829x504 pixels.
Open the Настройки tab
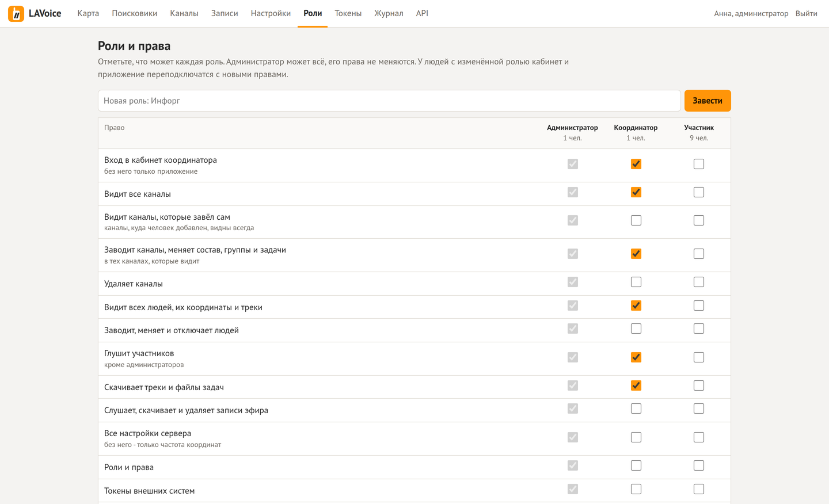(x=271, y=13)
